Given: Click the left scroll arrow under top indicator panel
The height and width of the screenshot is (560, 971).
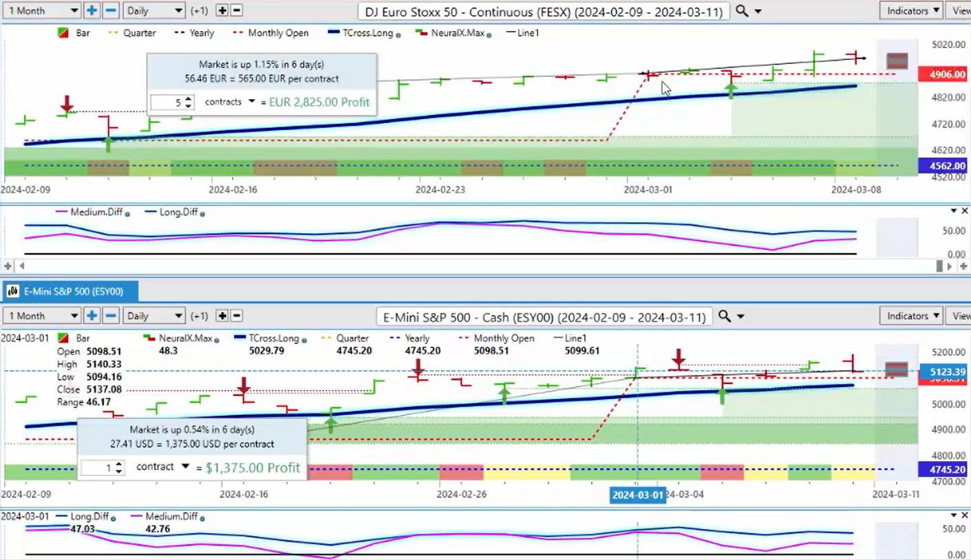Looking at the screenshot, I should click(x=21, y=266).
